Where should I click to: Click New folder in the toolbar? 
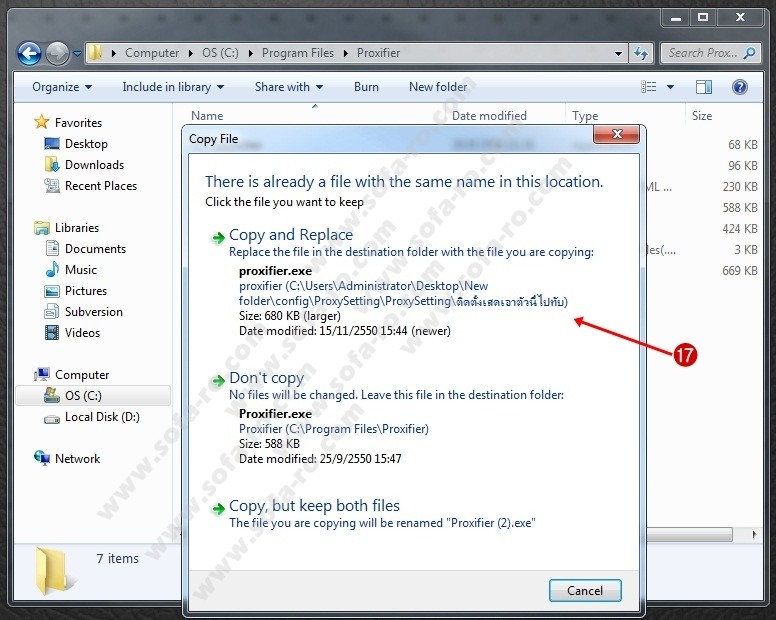pyautogui.click(x=438, y=87)
